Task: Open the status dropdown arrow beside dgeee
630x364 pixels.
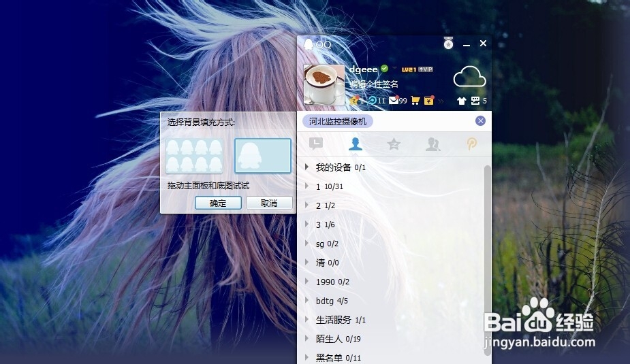Action: click(x=394, y=68)
